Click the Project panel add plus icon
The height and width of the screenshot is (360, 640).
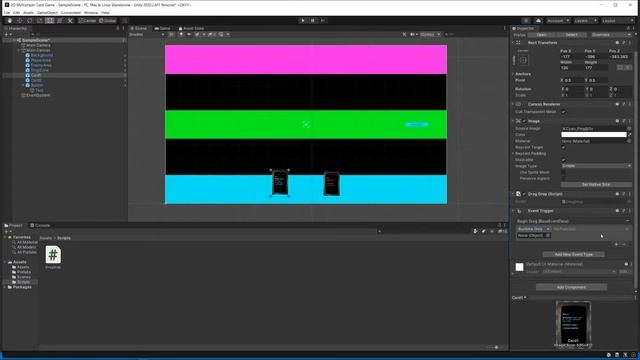(7, 231)
